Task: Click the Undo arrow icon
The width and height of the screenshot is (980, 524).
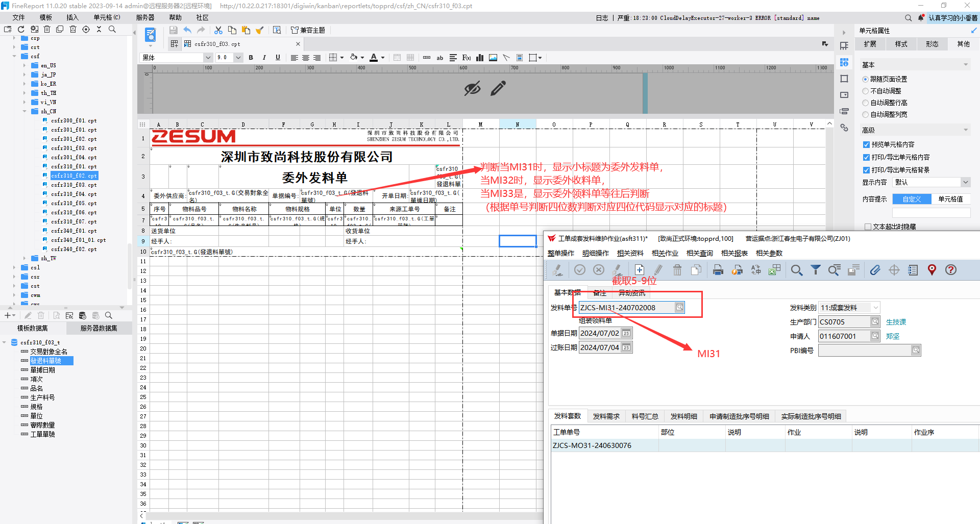Action: coord(187,30)
